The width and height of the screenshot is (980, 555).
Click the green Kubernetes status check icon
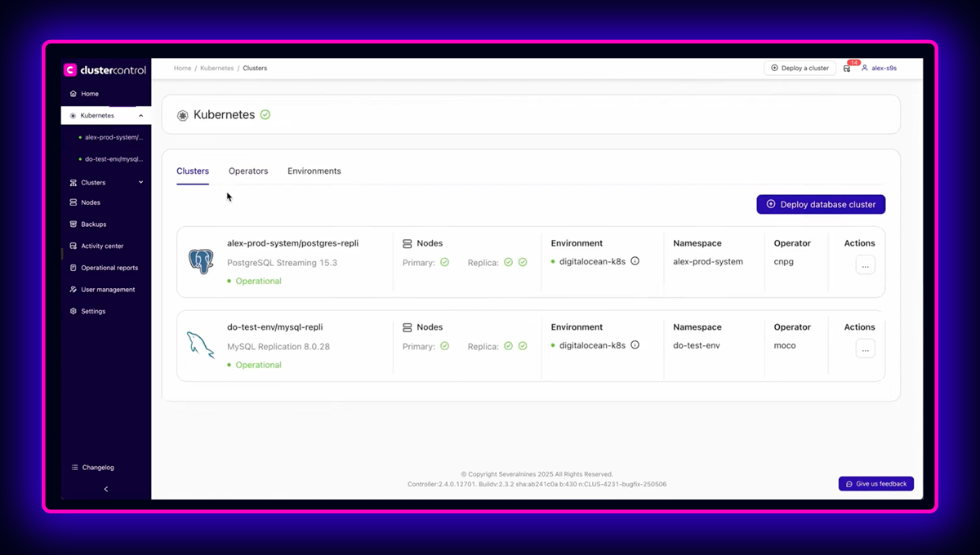(x=265, y=115)
